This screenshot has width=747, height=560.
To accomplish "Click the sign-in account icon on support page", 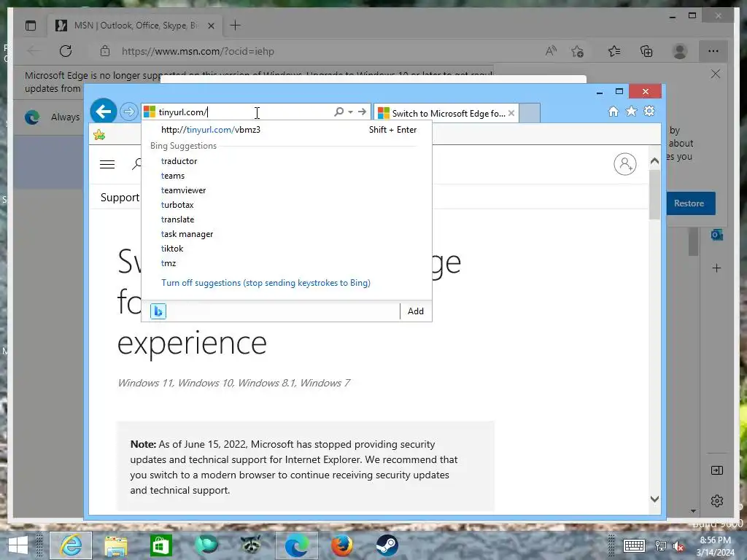I will [x=625, y=164].
